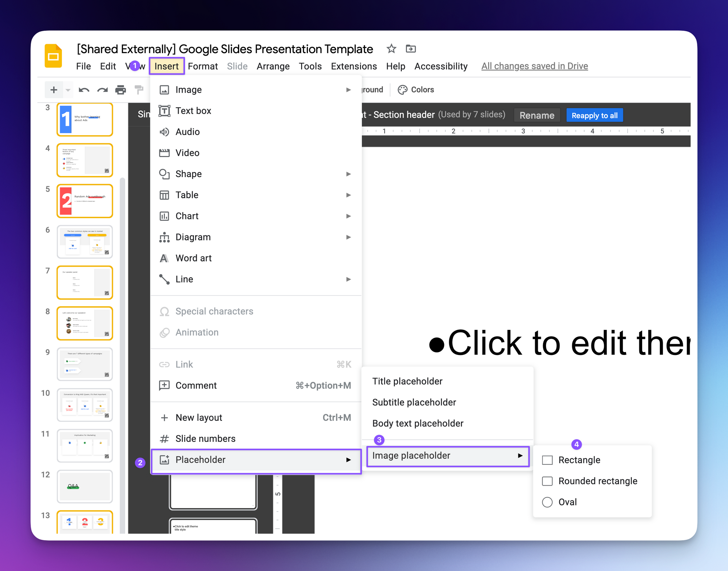The width and height of the screenshot is (728, 571).
Task: Select the Oval image placeholder option
Action: pyautogui.click(x=567, y=502)
